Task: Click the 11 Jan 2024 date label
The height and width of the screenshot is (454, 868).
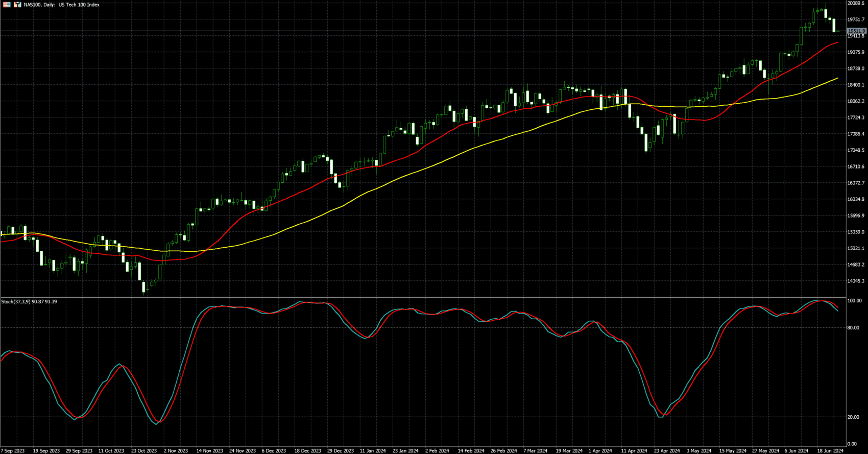Action: tap(372, 450)
